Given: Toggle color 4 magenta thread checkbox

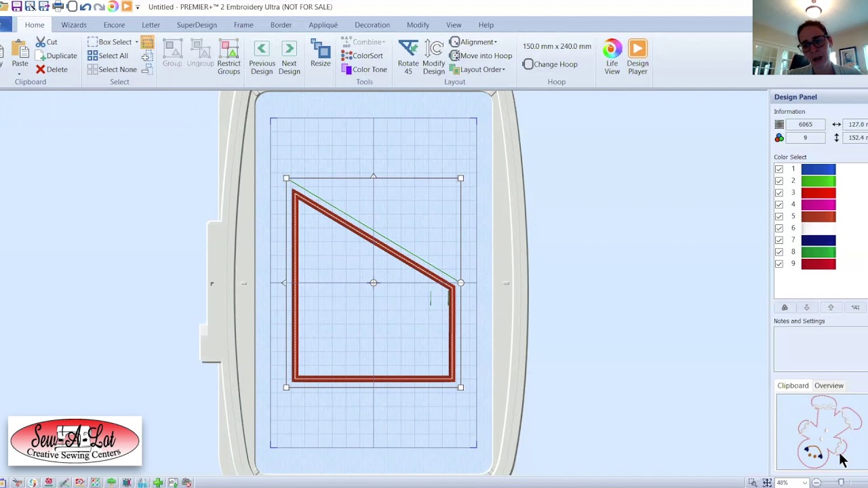Looking at the screenshot, I should 779,205.
